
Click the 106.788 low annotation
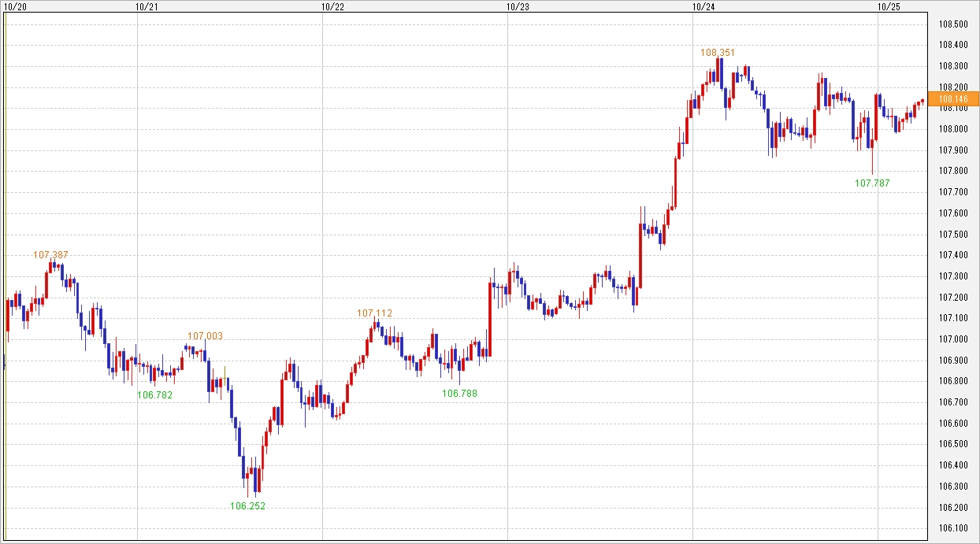458,394
